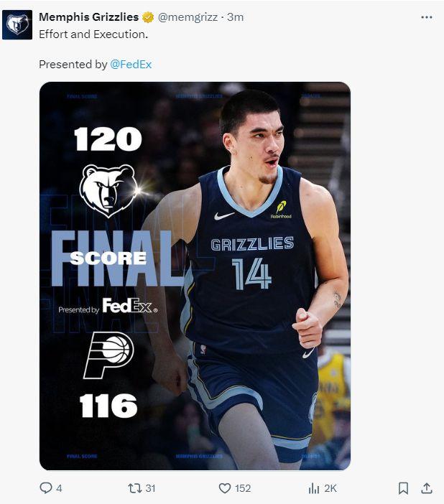Screen dimensions: 444x504
Task: Click the Grizzlies bear logo in image
Action: (x=108, y=190)
